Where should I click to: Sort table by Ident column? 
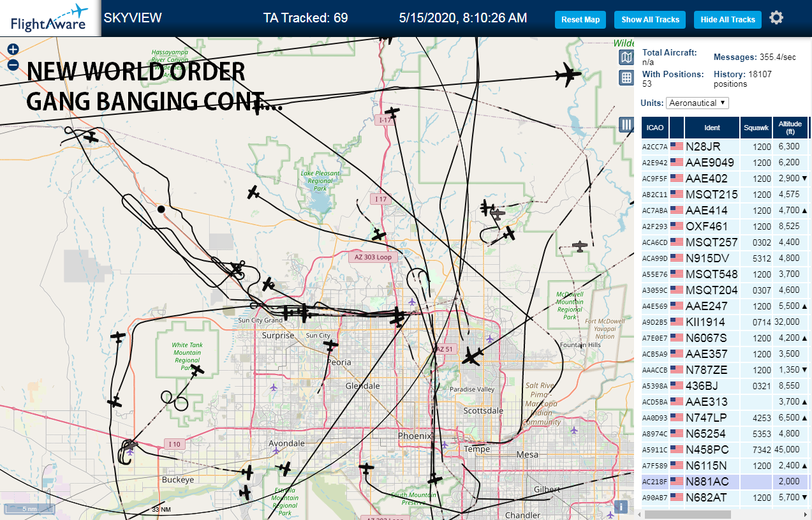coord(712,128)
